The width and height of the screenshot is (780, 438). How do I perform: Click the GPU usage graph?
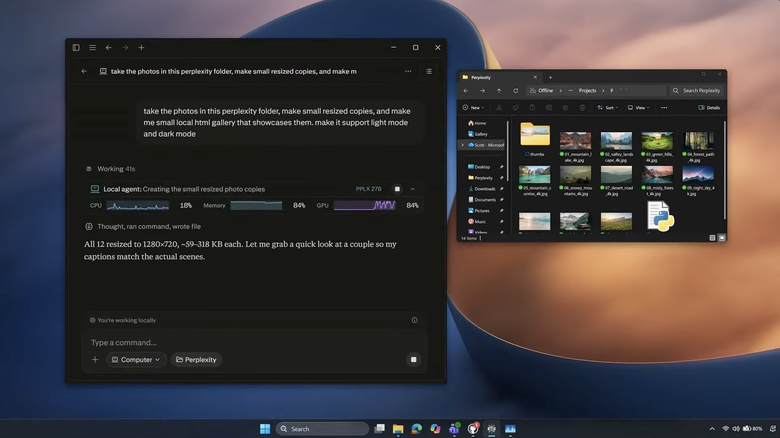click(365, 205)
